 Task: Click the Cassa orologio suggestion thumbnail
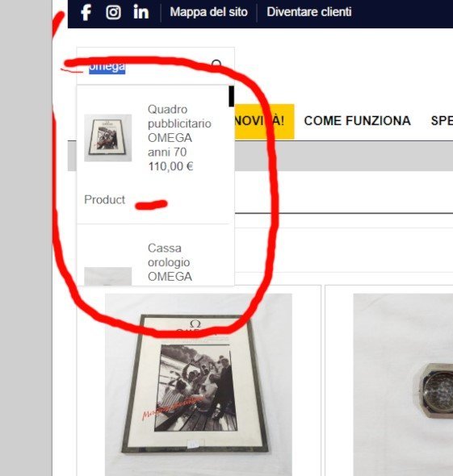pyautogui.click(x=108, y=276)
